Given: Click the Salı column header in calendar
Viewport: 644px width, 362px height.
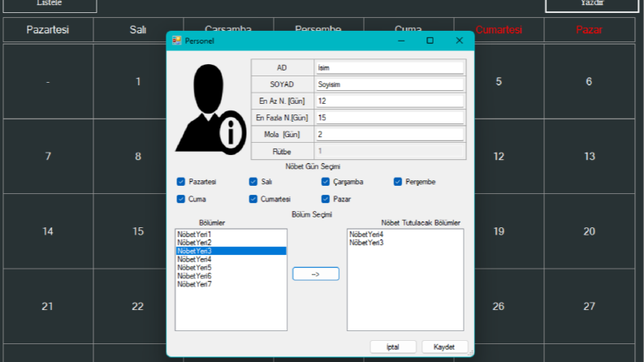Looking at the screenshot, I should [138, 29].
